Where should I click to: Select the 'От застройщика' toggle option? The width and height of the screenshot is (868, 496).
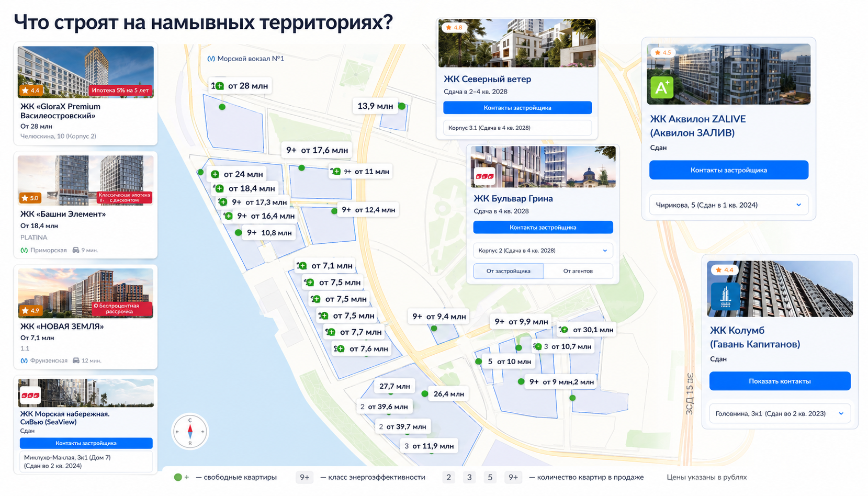point(508,271)
